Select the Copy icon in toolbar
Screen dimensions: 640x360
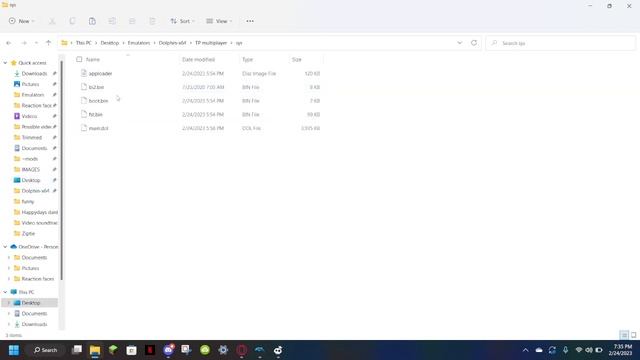[72, 21]
